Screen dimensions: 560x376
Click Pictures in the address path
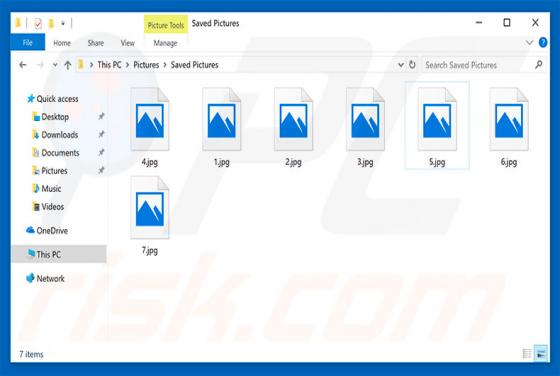(146, 65)
